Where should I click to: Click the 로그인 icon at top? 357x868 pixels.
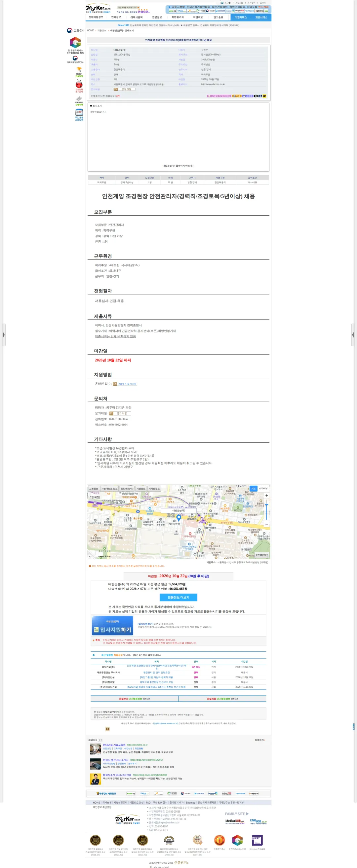pyautogui.click(x=226, y=2)
